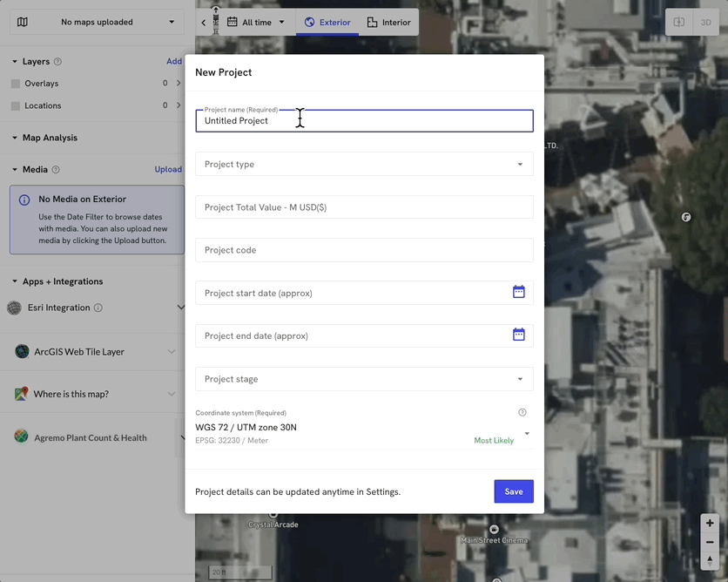Image resolution: width=728 pixels, height=582 pixels.
Task: Select the calendar date filter icon
Action: point(231,21)
